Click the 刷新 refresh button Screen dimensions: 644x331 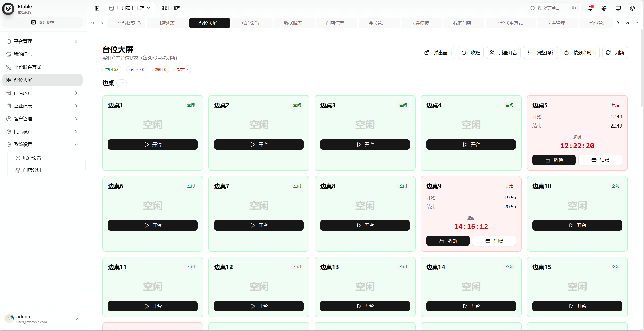[x=615, y=53]
